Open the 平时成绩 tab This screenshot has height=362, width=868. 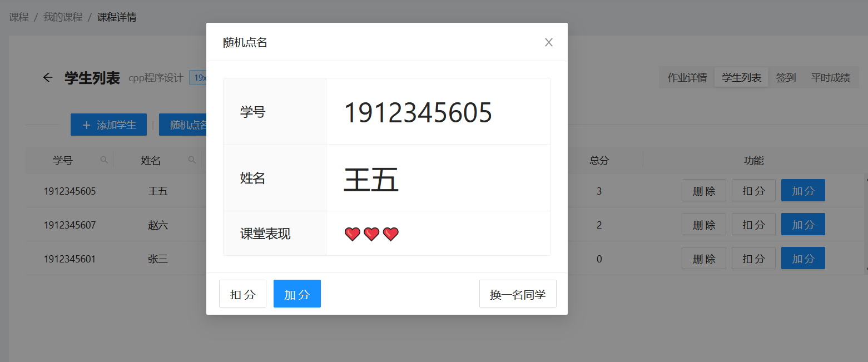point(831,78)
